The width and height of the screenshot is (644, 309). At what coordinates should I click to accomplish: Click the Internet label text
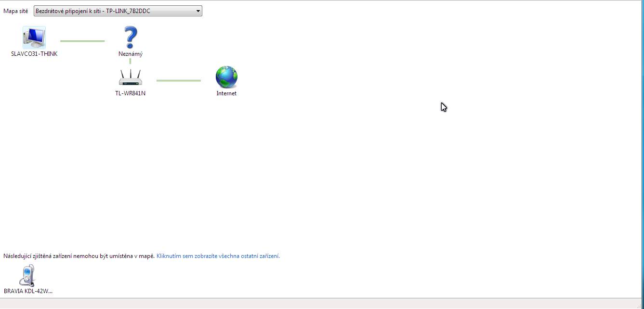(x=226, y=93)
